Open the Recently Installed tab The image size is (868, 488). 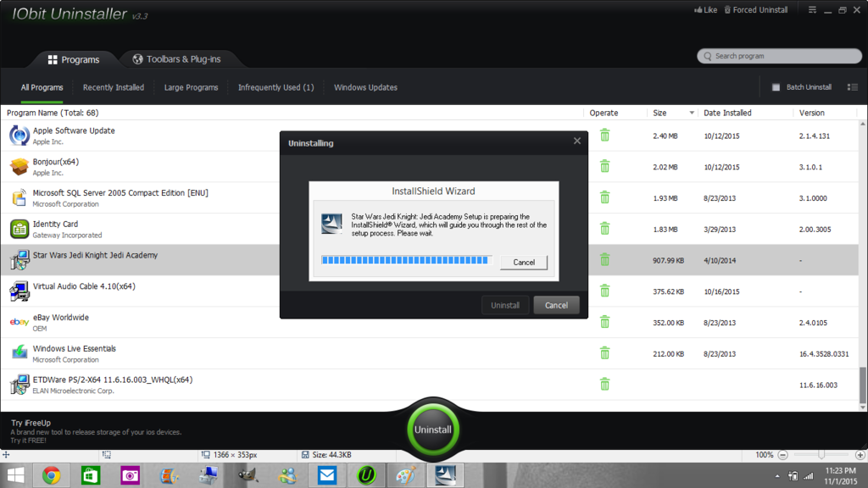coord(114,87)
